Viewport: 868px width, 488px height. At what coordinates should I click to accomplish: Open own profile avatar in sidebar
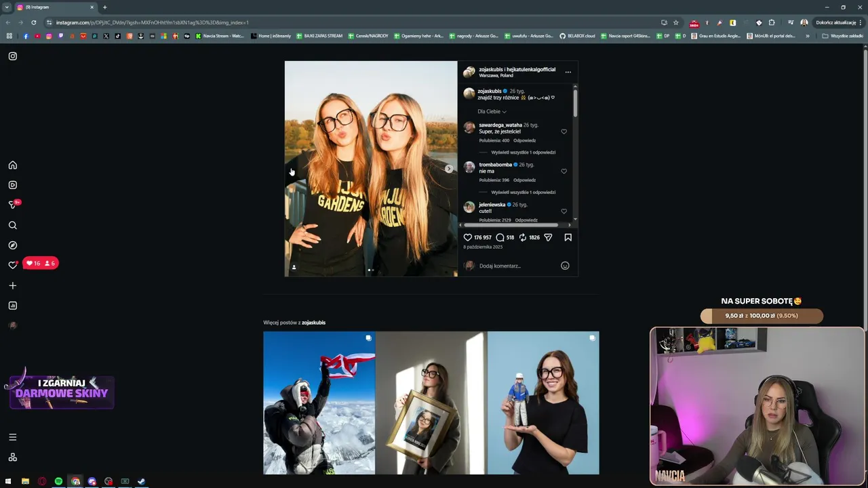coord(12,325)
